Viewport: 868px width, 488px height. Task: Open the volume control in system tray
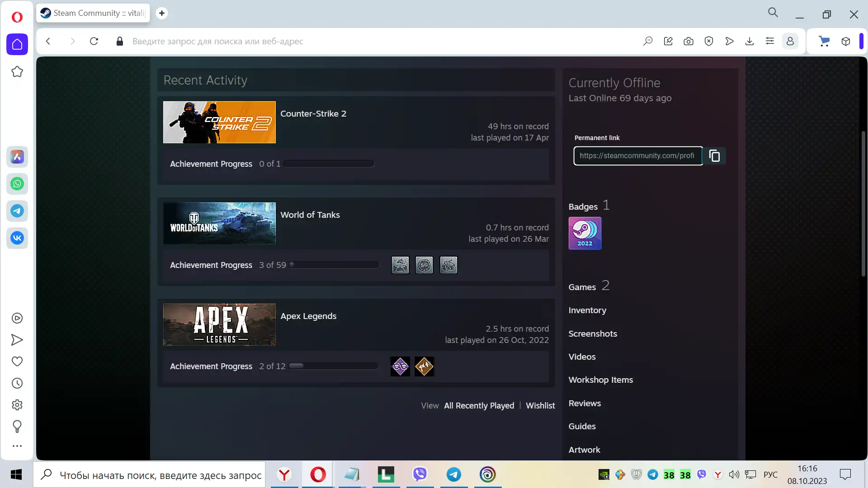pyautogui.click(x=734, y=474)
